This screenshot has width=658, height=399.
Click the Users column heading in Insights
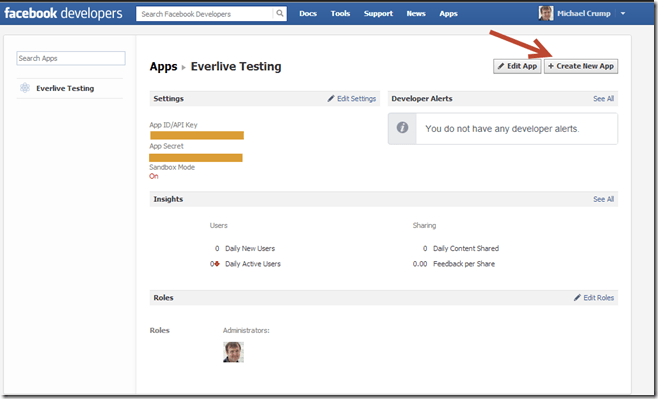click(218, 226)
